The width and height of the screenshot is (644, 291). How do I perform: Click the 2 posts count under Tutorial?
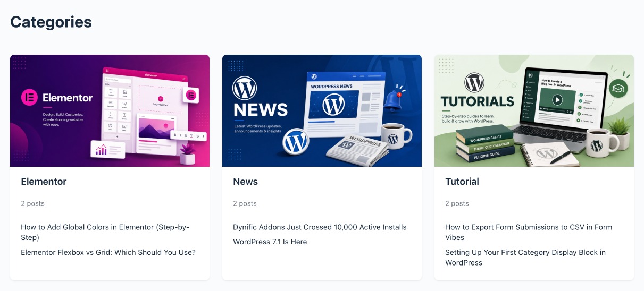click(x=457, y=203)
